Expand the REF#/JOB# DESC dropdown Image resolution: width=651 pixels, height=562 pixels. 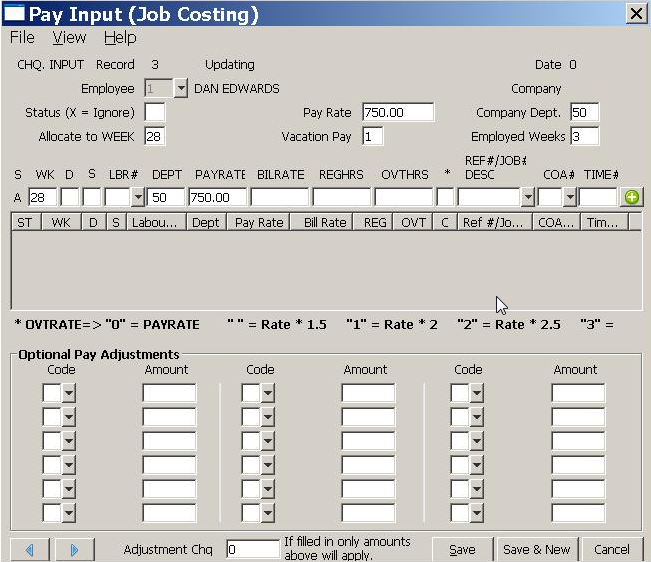click(527, 197)
